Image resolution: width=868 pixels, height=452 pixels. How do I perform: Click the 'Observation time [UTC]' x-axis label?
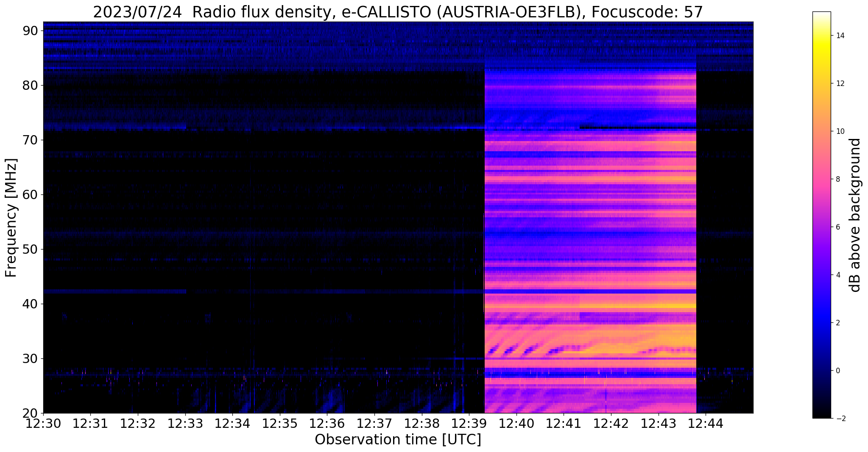[398, 440]
